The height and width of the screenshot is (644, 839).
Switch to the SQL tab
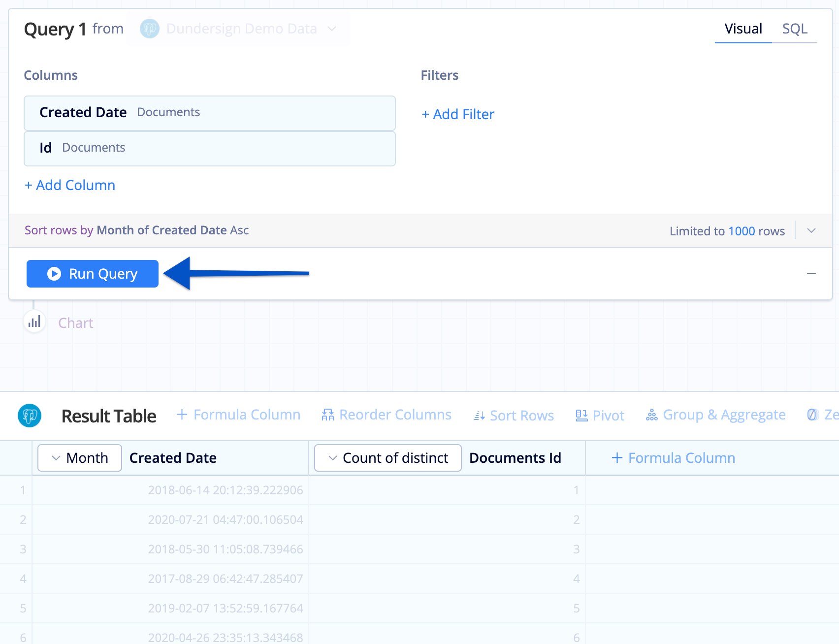794,29
